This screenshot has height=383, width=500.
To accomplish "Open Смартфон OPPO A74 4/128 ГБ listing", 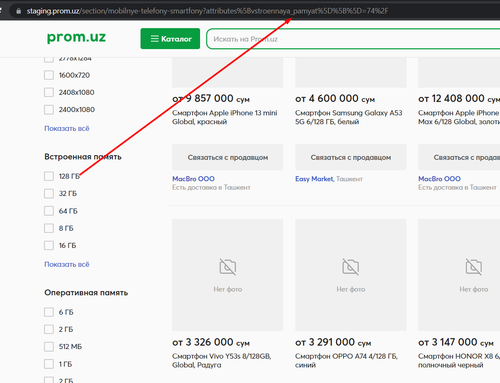I will [346, 361].
